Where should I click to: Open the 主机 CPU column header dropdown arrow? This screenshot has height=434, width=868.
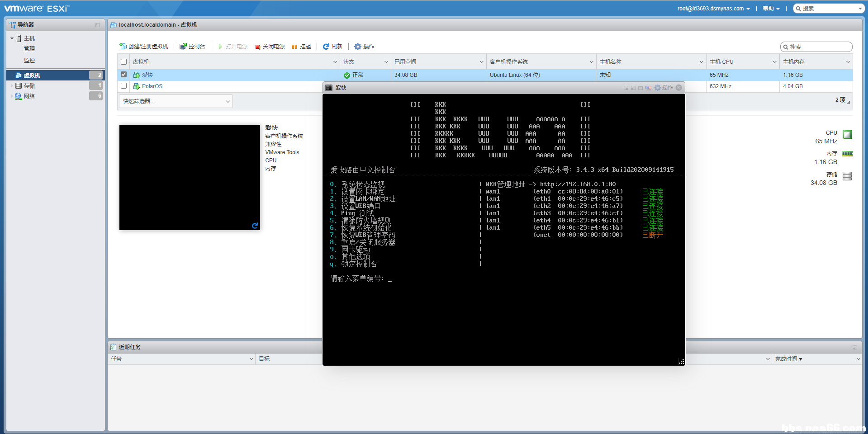pos(775,62)
